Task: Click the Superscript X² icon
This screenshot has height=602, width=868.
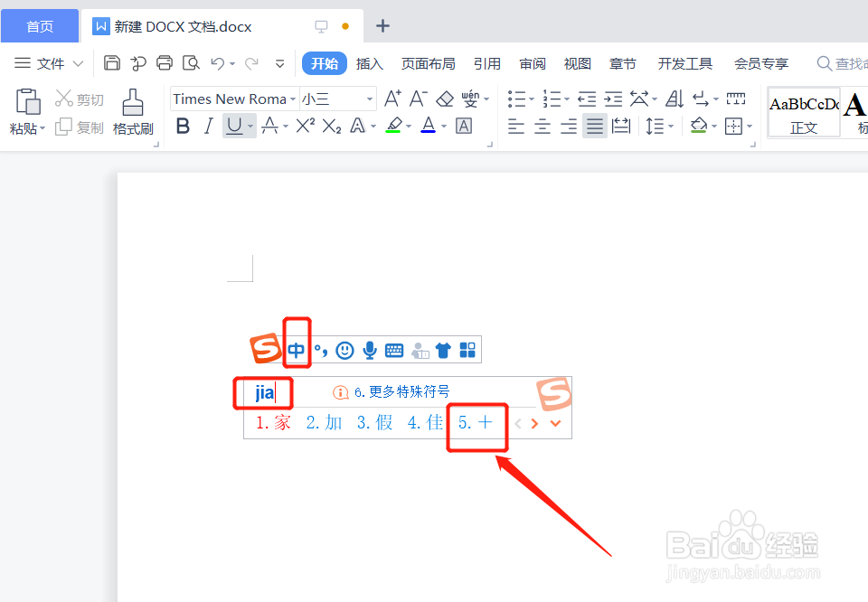Action: [x=305, y=127]
